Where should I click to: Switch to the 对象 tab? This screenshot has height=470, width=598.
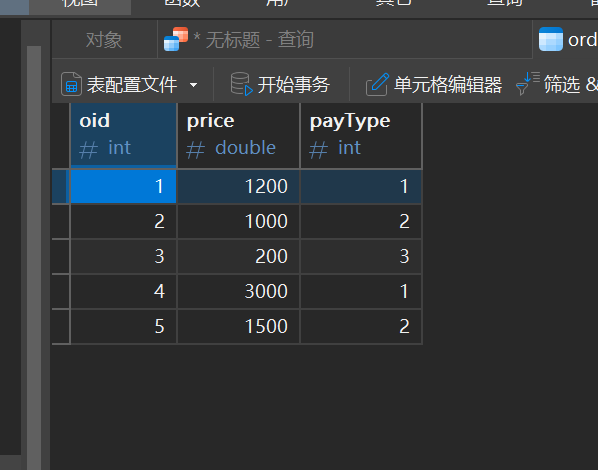tap(104, 40)
